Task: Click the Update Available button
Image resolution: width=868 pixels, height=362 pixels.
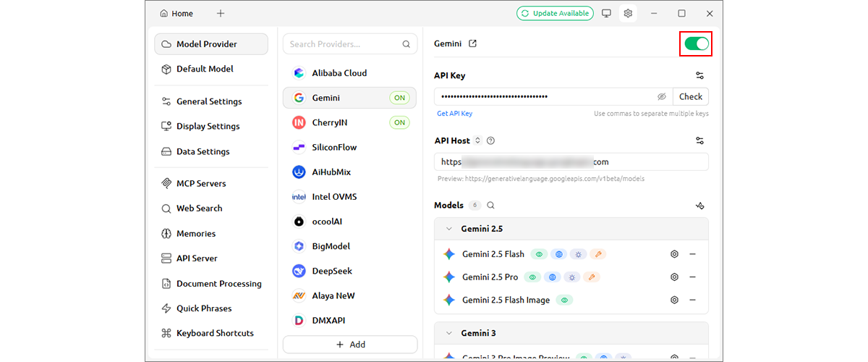Action: coord(555,13)
